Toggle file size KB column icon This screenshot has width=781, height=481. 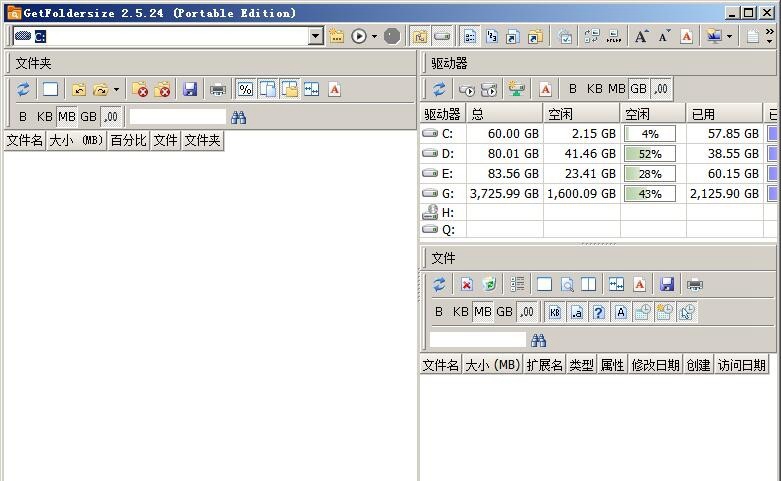coord(555,312)
